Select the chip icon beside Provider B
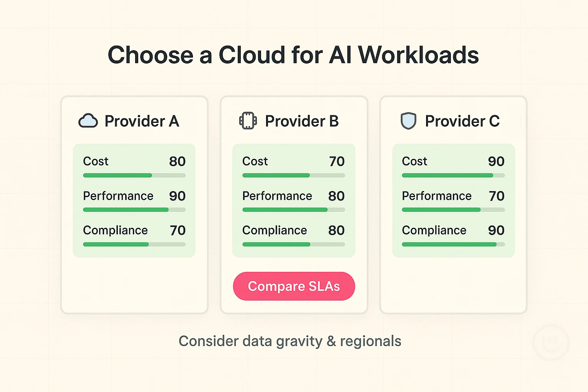The image size is (588, 392). 248,121
